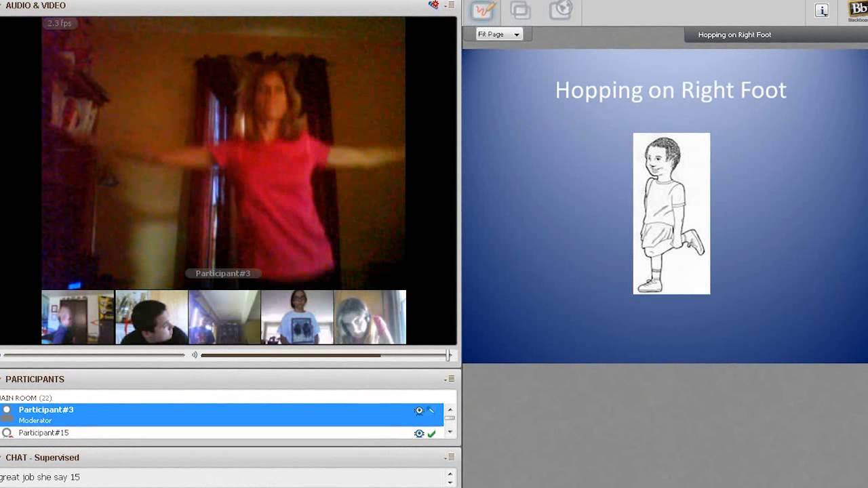The image size is (868, 488).
Task: Switch to Application Sharing mode icon
Action: 521,10
